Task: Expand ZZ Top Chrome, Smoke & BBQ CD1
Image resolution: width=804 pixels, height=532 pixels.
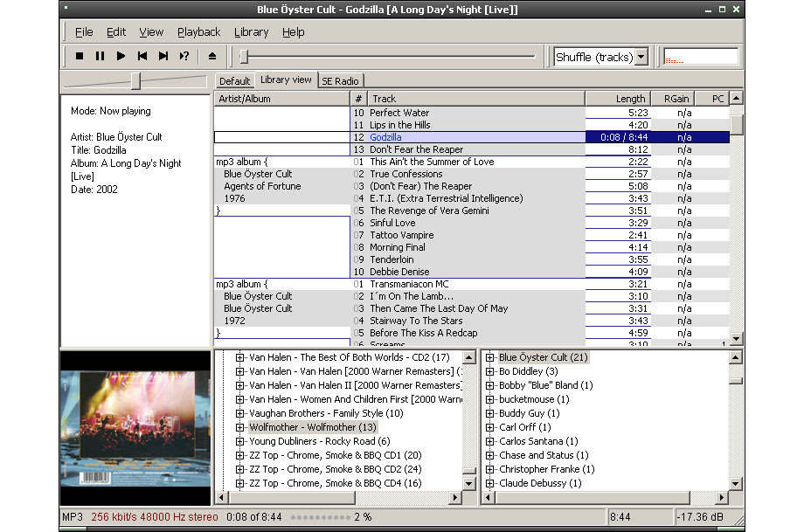Action: [x=239, y=455]
